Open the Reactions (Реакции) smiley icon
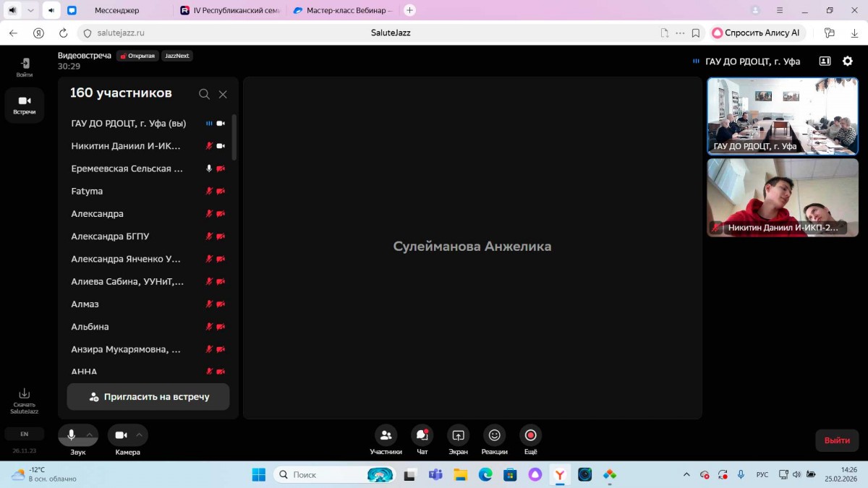The width and height of the screenshot is (868, 488). (494, 435)
